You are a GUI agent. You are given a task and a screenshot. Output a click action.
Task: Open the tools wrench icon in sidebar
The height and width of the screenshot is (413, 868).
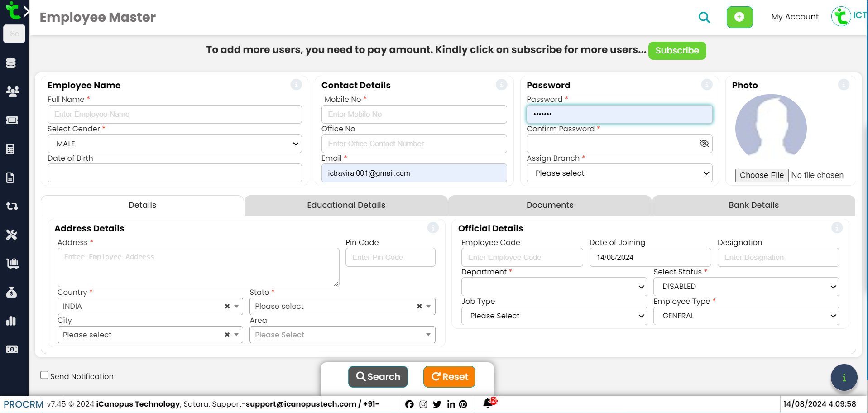point(11,235)
